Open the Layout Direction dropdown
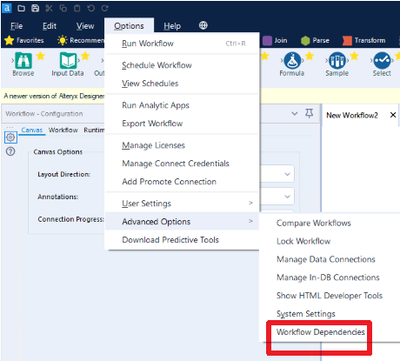The width and height of the screenshot is (400, 361). point(287,174)
